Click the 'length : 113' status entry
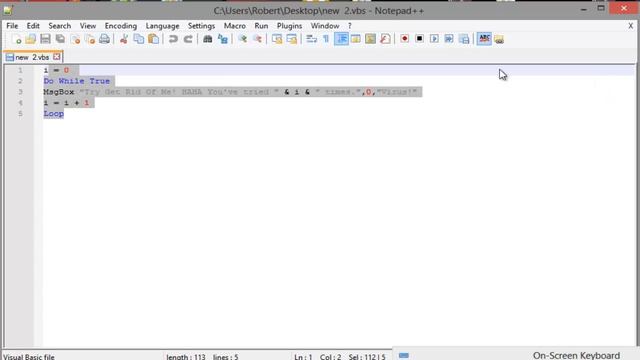This screenshot has height=360, width=640. [186, 357]
